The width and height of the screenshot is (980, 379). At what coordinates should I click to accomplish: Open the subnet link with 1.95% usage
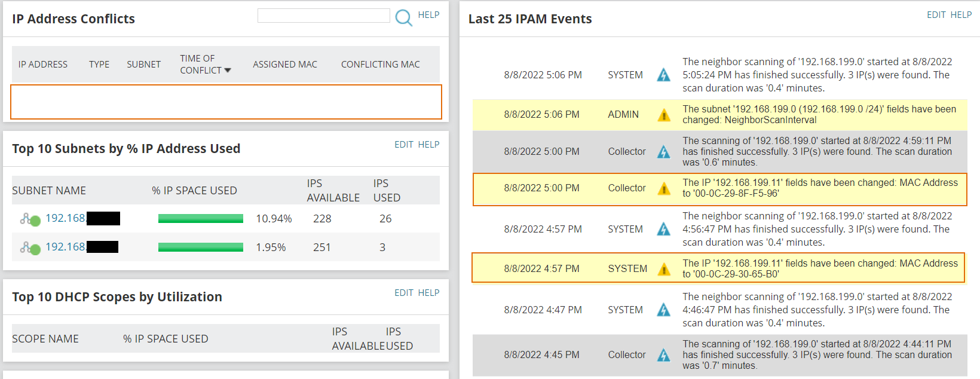click(x=82, y=247)
